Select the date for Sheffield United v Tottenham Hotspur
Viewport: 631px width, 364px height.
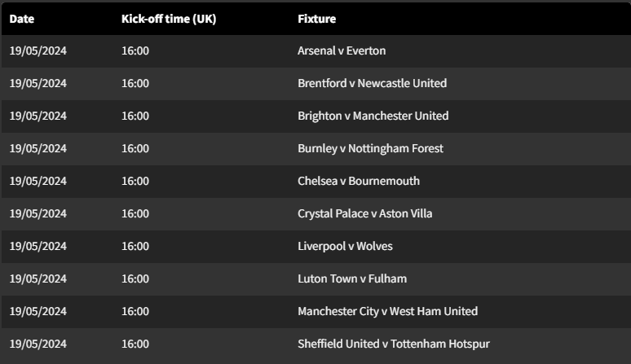[38, 344]
